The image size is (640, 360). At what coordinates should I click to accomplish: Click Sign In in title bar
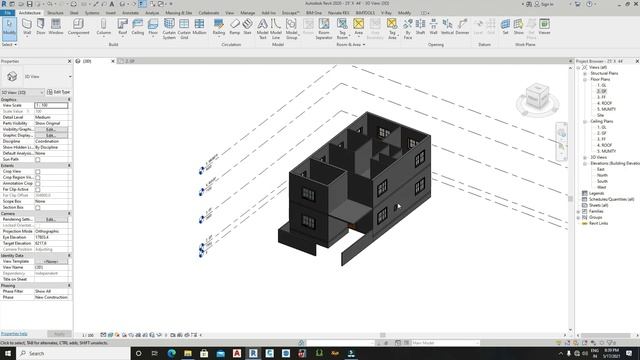click(x=544, y=4)
